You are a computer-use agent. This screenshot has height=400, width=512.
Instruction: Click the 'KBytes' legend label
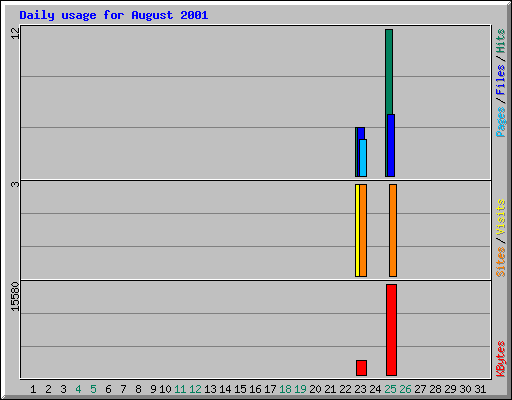tap(500, 359)
